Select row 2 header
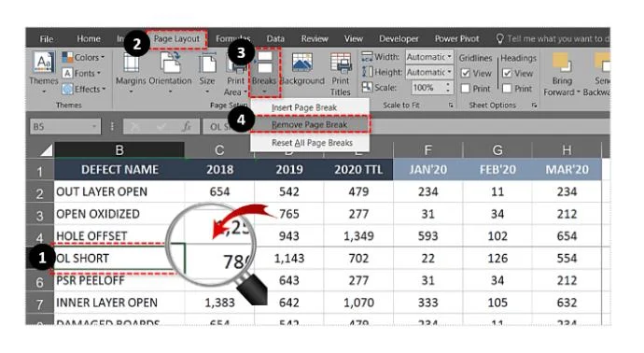644x353 pixels. pos(40,192)
